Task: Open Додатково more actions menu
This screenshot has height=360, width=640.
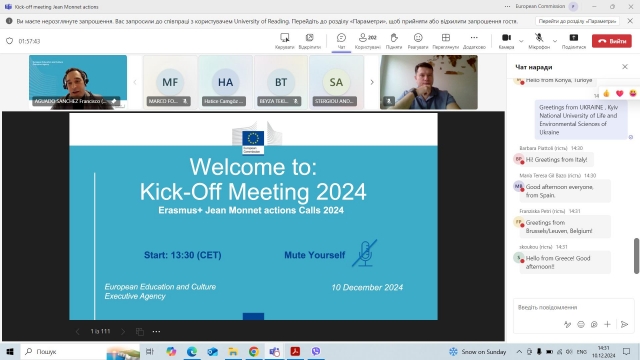Action: pos(474,41)
